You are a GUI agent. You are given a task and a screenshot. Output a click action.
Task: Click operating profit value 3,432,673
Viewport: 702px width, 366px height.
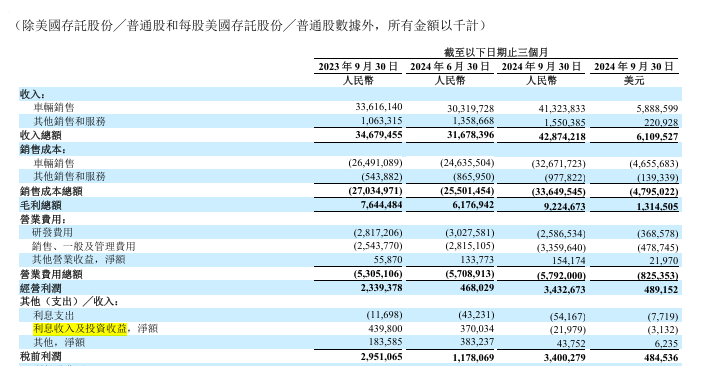[x=564, y=289]
